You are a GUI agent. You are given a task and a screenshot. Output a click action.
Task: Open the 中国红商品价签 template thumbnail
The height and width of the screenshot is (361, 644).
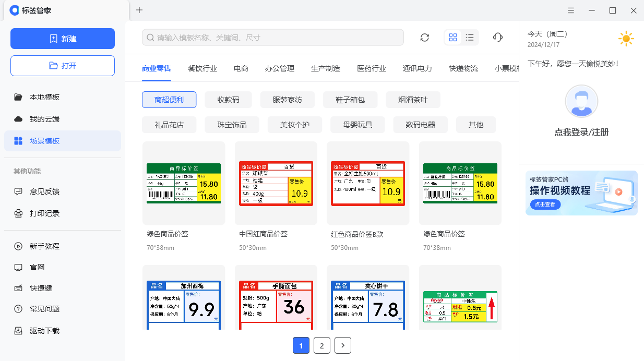[276, 184]
